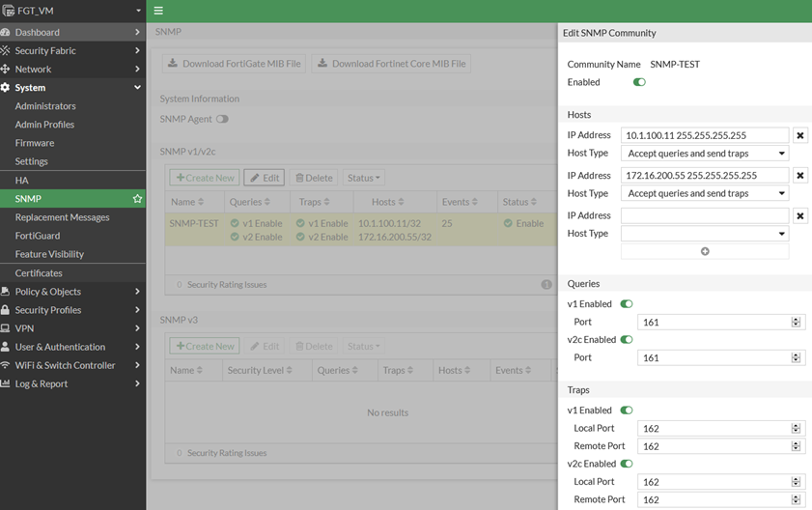The height and width of the screenshot is (510, 812).
Task: Increment the Queries v1 port stepper
Action: click(796, 320)
